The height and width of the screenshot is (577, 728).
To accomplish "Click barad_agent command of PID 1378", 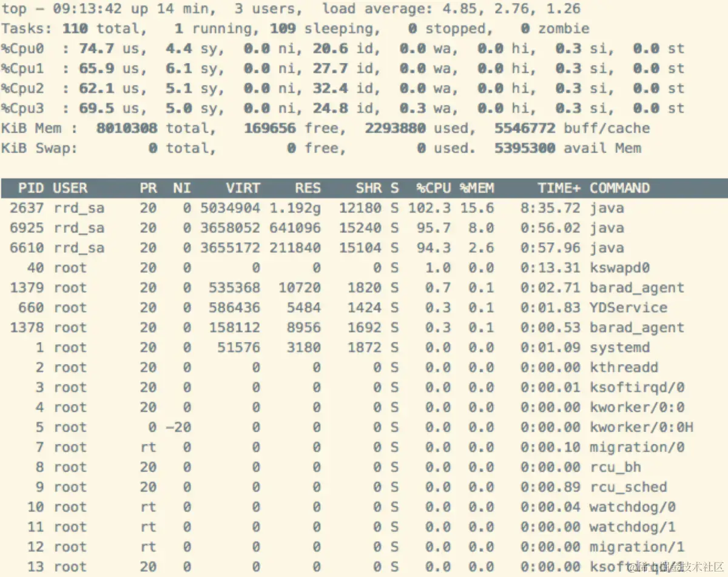I will tap(637, 328).
